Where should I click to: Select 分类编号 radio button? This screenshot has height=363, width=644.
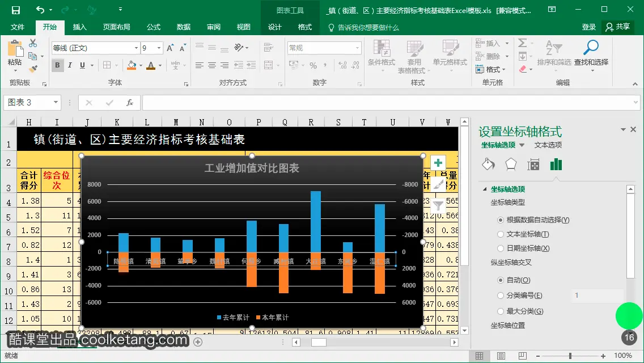(x=500, y=296)
